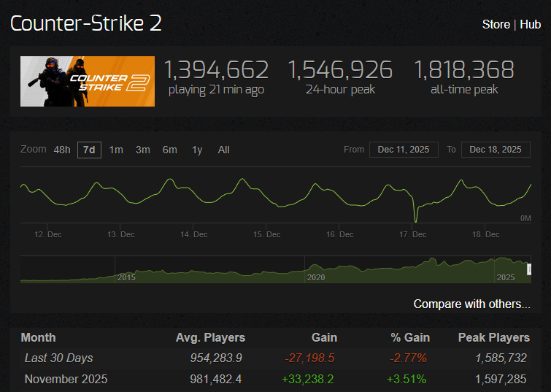551x392 pixels.
Task: Click the +3.51% gain percentage
Action: (406, 380)
